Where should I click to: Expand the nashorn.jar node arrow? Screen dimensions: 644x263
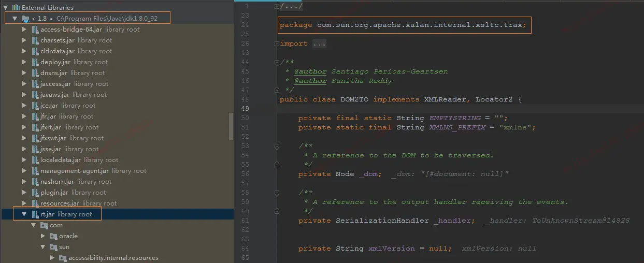point(24,182)
